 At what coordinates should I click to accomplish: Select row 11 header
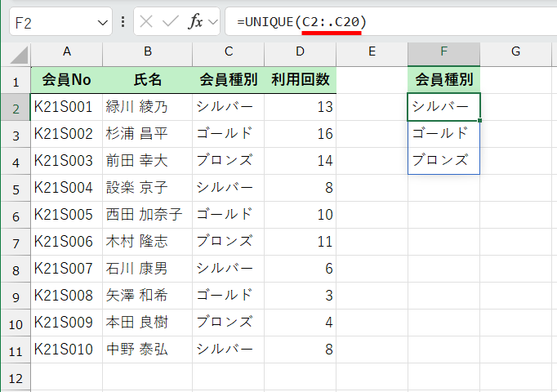click(16, 350)
